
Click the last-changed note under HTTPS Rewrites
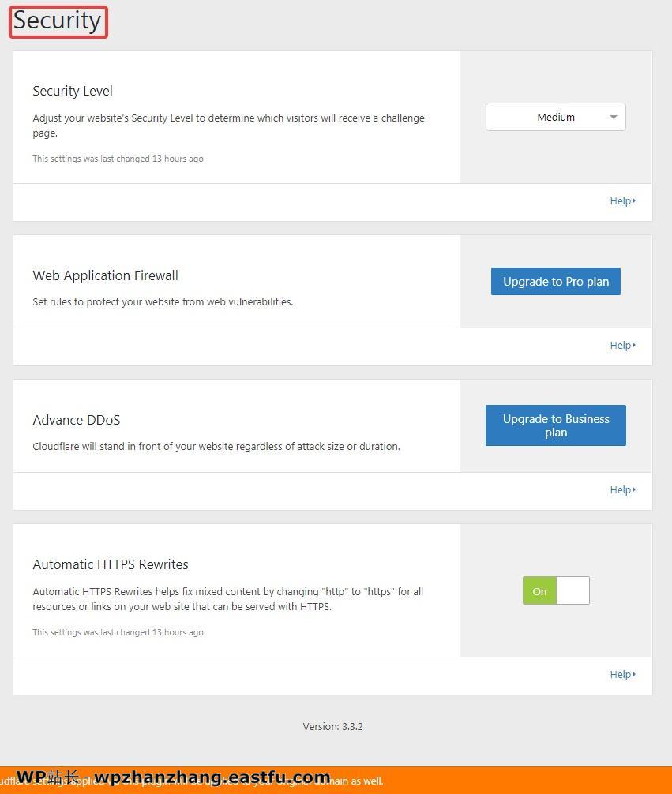point(118,632)
